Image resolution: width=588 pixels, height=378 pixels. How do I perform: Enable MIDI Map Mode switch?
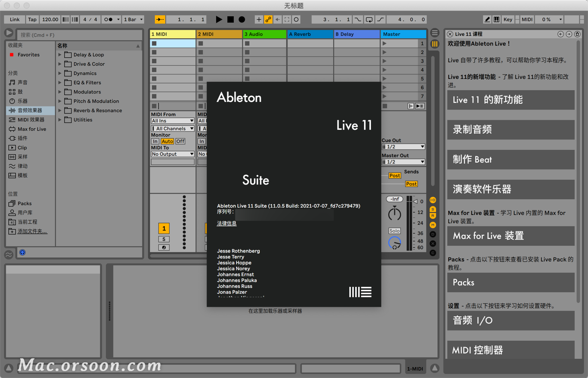pos(527,20)
